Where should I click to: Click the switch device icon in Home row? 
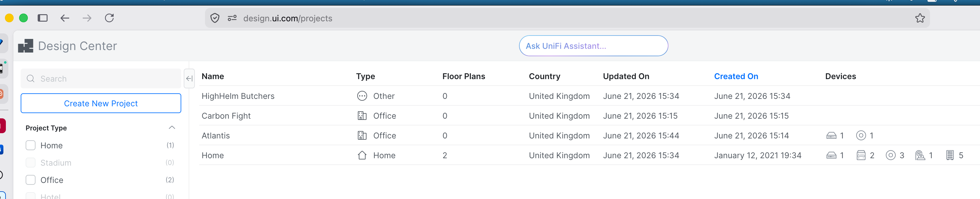coord(861,155)
